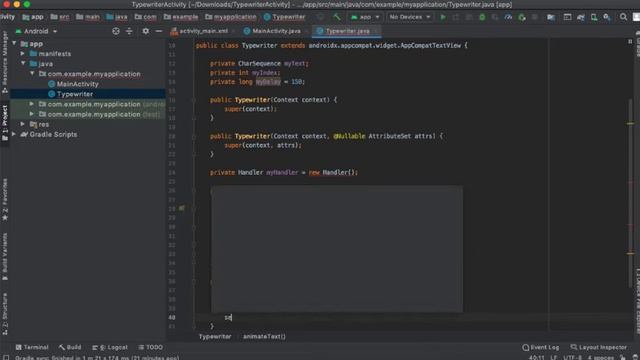Open Resource Manager side tab
640x360 pixels.
[5, 61]
